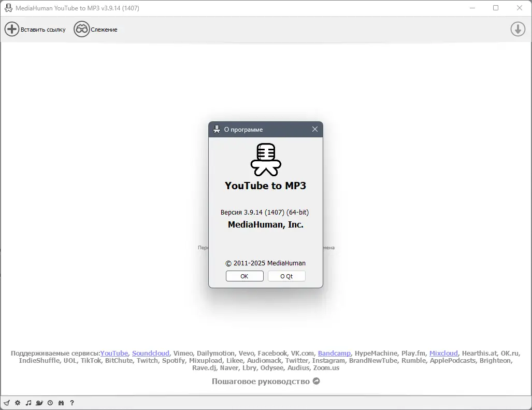Click the download all arrow icon
532x410 pixels.
coord(517,29)
